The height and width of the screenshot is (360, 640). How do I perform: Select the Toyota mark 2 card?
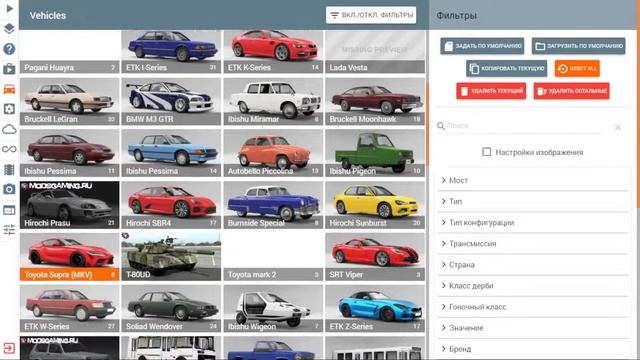click(273, 257)
